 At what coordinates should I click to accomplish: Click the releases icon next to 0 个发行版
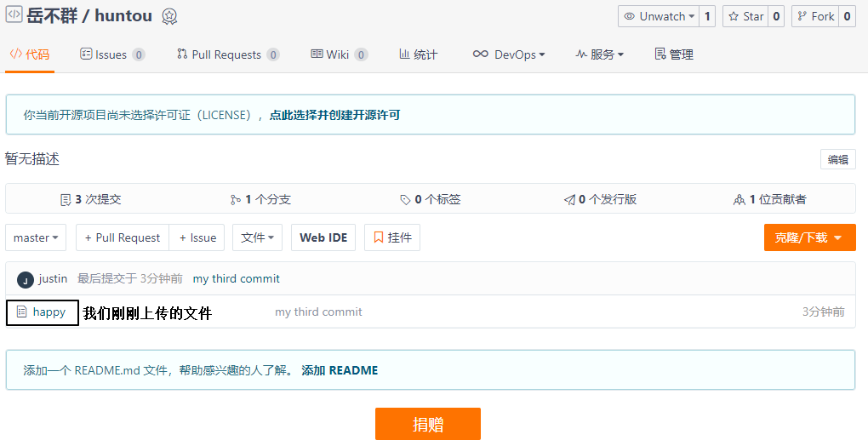point(569,200)
